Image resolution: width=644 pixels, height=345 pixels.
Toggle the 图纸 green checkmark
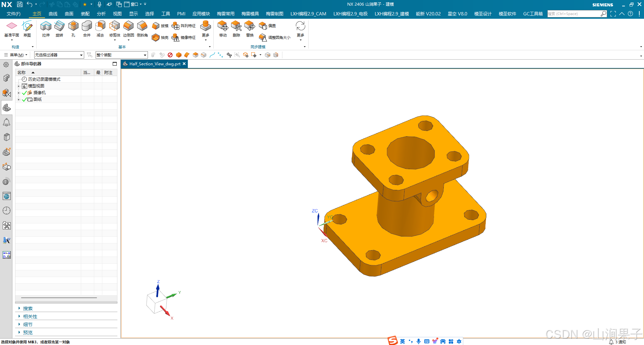[x=24, y=99]
